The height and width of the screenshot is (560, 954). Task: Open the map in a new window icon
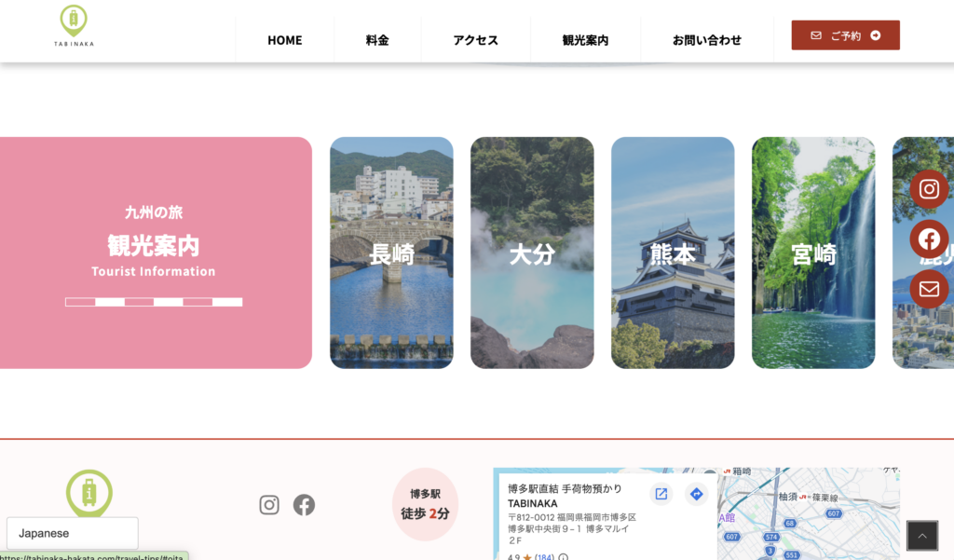pyautogui.click(x=661, y=494)
